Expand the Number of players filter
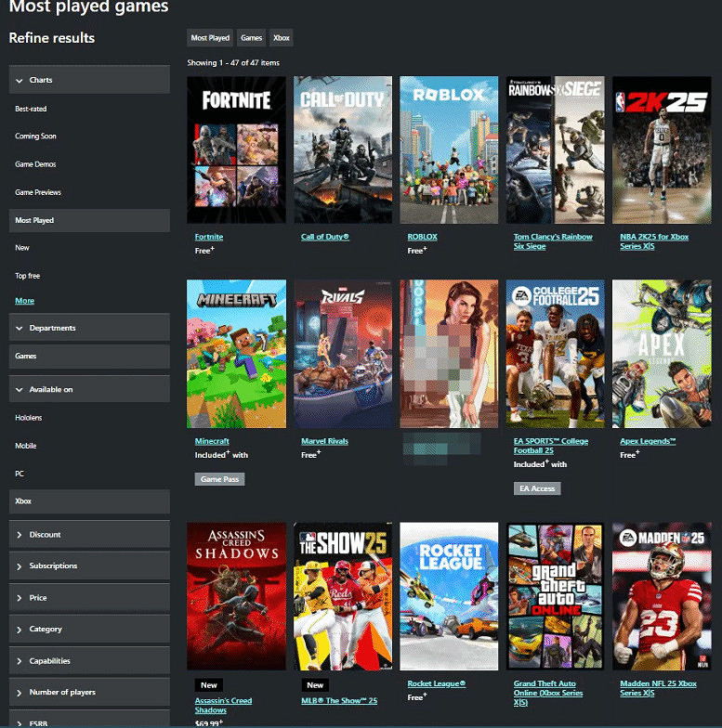This screenshot has height=728, width=722. tap(89, 693)
